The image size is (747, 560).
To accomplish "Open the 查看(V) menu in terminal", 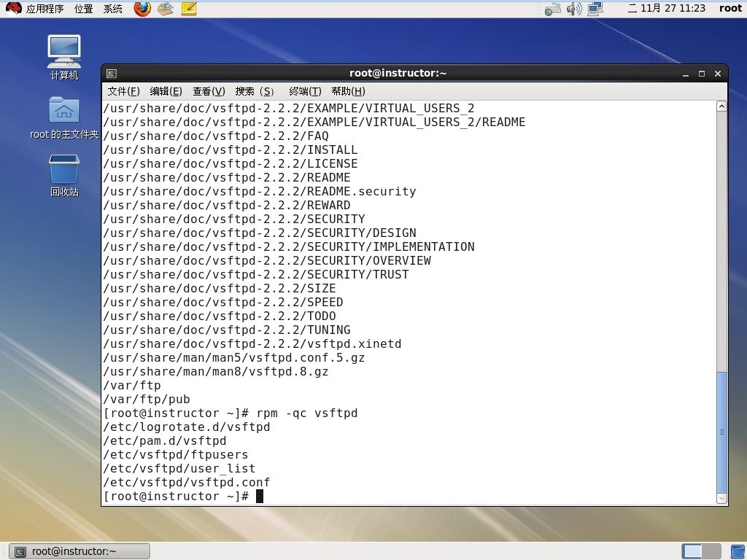I will coord(209,91).
